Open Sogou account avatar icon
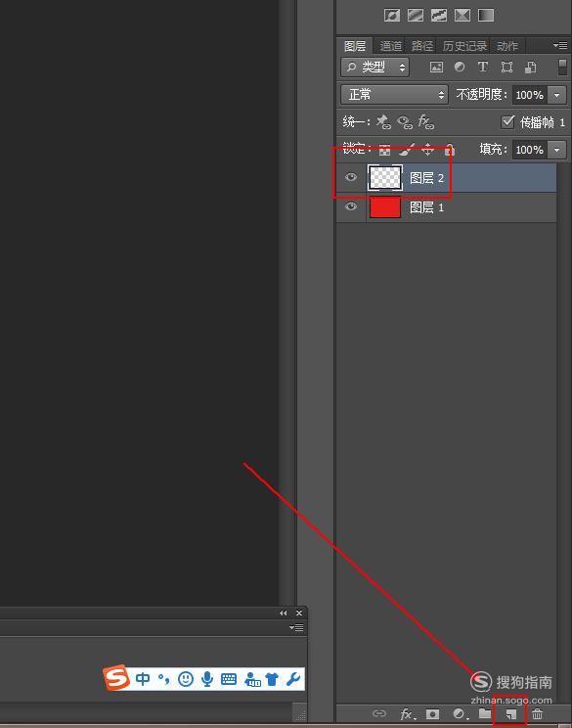572x728 pixels. coord(252,679)
